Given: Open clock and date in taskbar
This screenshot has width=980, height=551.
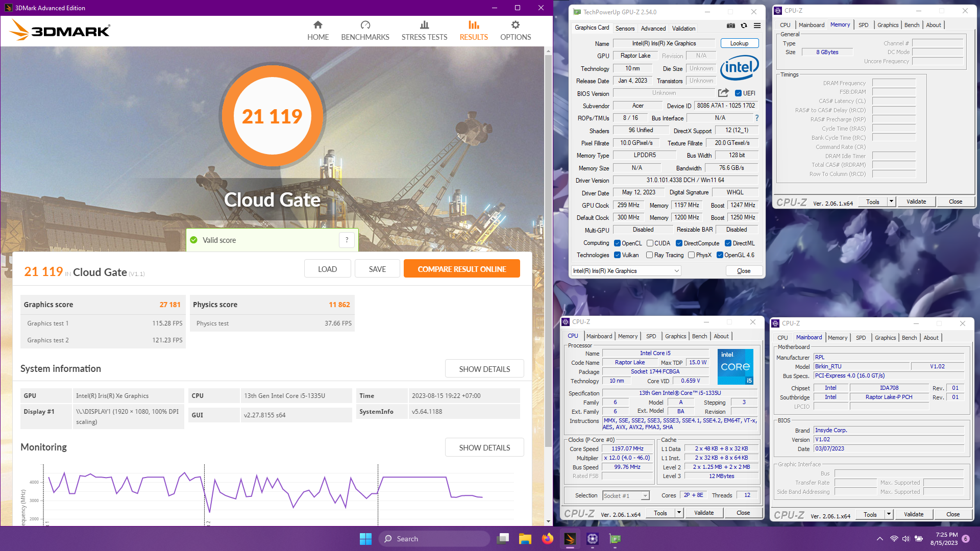Looking at the screenshot, I should tap(944, 539).
